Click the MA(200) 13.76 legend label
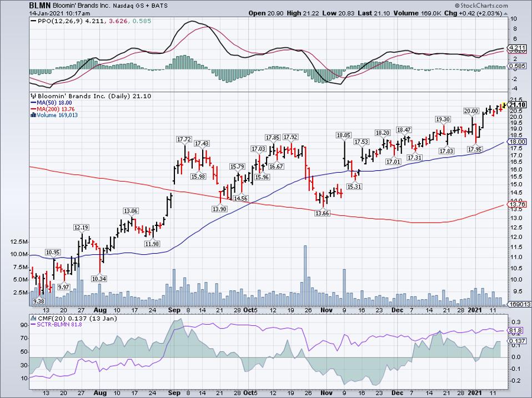Viewport: 532px width, 398px height. point(56,109)
